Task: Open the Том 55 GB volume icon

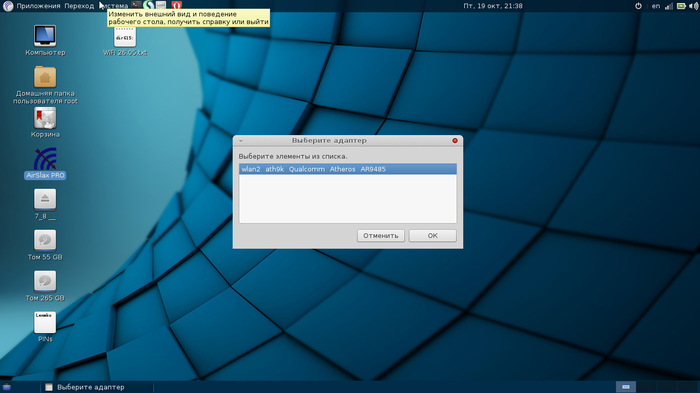Action: click(x=45, y=241)
